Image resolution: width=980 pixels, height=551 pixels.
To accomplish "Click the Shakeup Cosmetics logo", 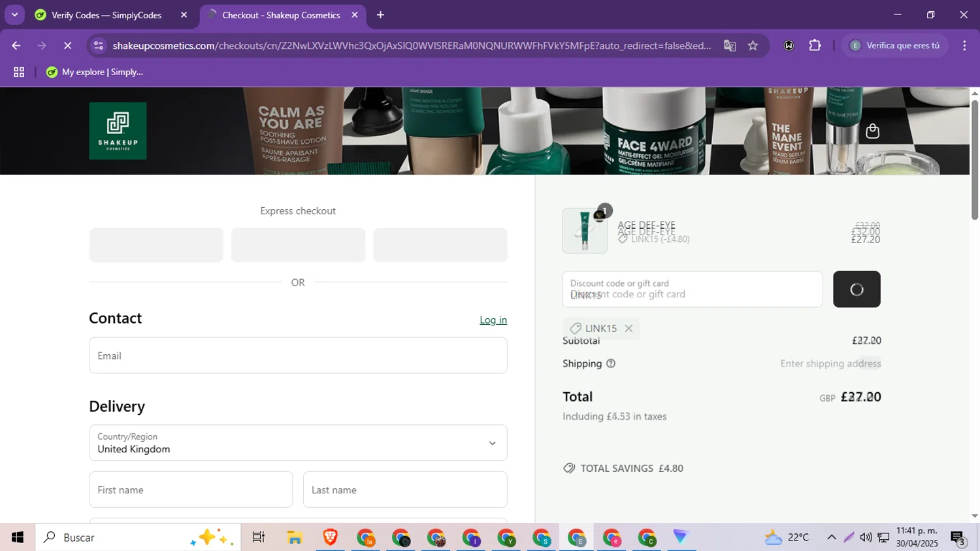I will [x=118, y=131].
